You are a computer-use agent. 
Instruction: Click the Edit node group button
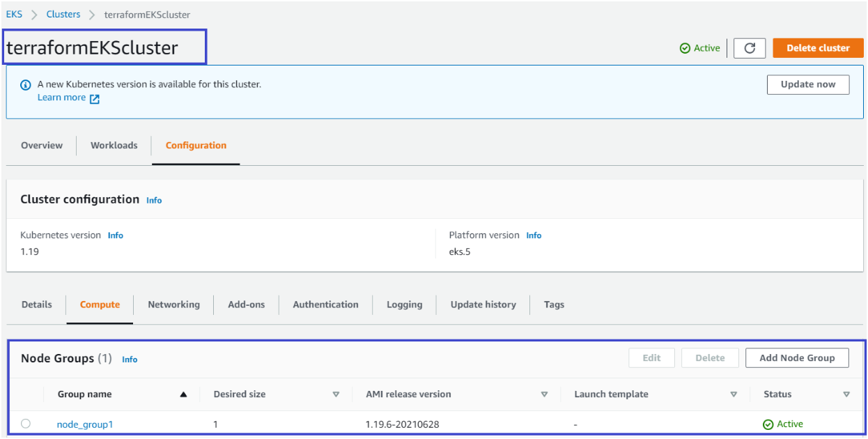pos(651,358)
